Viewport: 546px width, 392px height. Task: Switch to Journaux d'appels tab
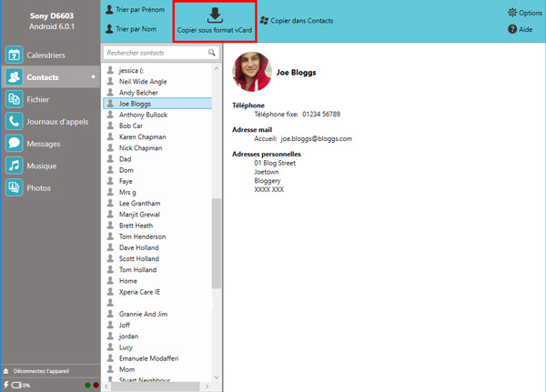(50, 121)
